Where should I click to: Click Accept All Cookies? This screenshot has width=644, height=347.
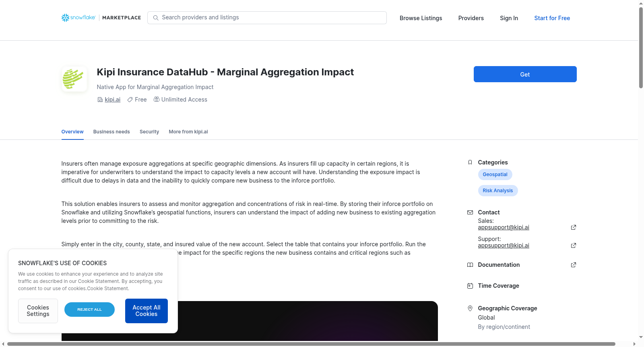[x=147, y=311]
